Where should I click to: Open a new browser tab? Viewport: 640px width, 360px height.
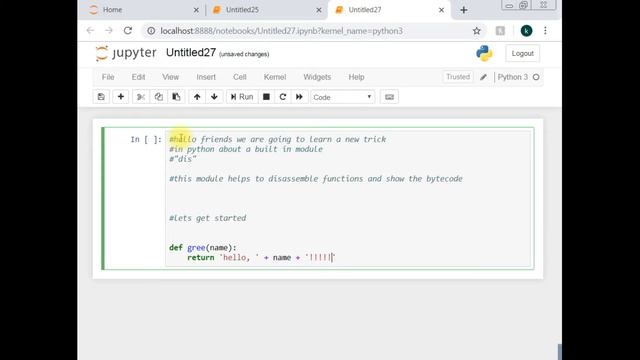tap(464, 10)
